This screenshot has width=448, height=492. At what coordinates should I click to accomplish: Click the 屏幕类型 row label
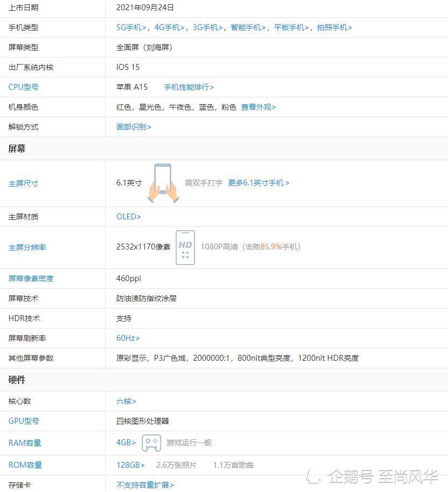click(x=24, y=47)
